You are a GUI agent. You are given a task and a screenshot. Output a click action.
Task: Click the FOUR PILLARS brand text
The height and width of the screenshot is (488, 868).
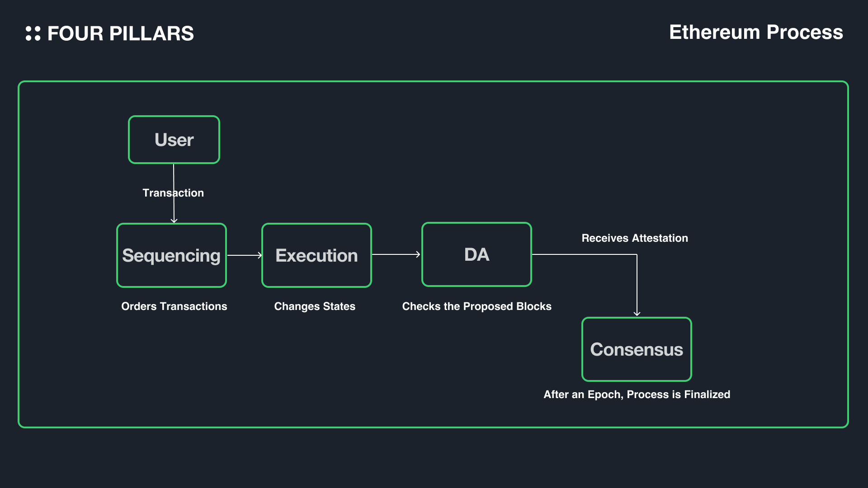[121, 34]
